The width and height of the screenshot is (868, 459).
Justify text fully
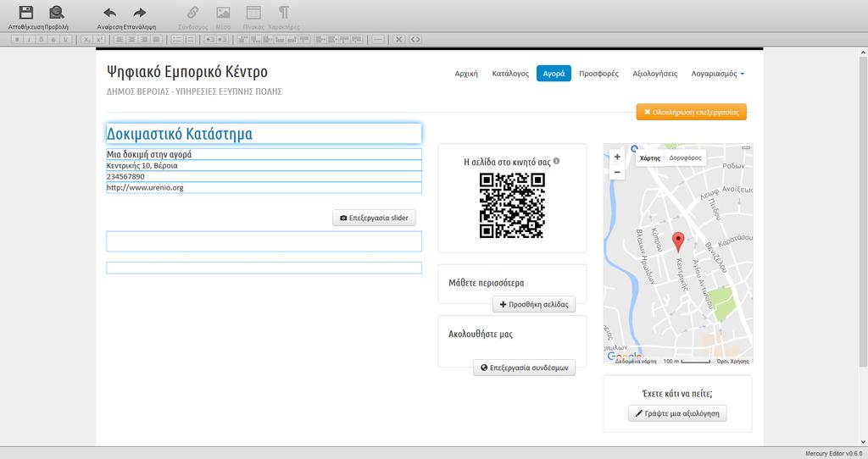click(x=156, y=40)
